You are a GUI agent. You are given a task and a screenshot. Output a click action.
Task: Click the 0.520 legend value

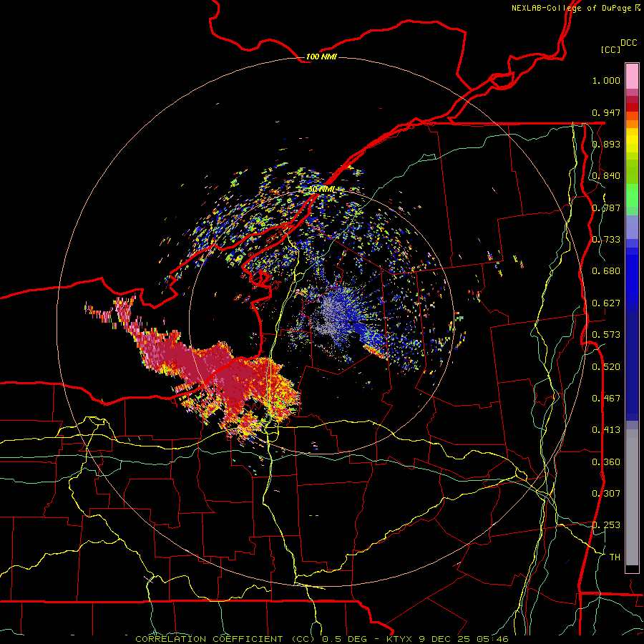[x=606, y=367]
